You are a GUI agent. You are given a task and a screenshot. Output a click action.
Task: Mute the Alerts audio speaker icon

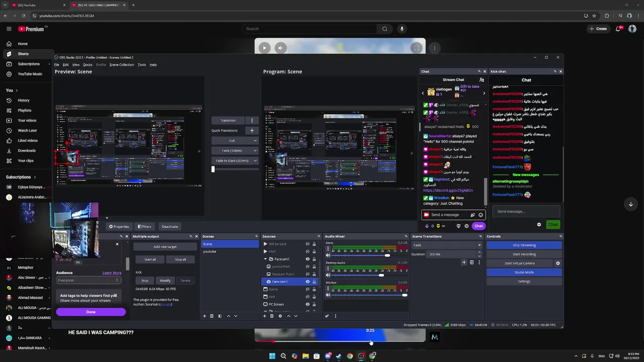(x=328, y=255)
